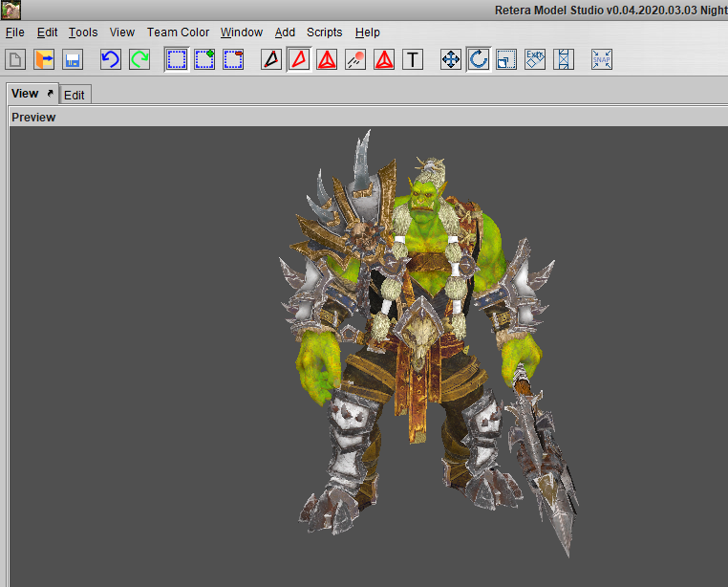Open the Help menu
This screenshot has width=728, height=587.
click(x=368, y=33)
